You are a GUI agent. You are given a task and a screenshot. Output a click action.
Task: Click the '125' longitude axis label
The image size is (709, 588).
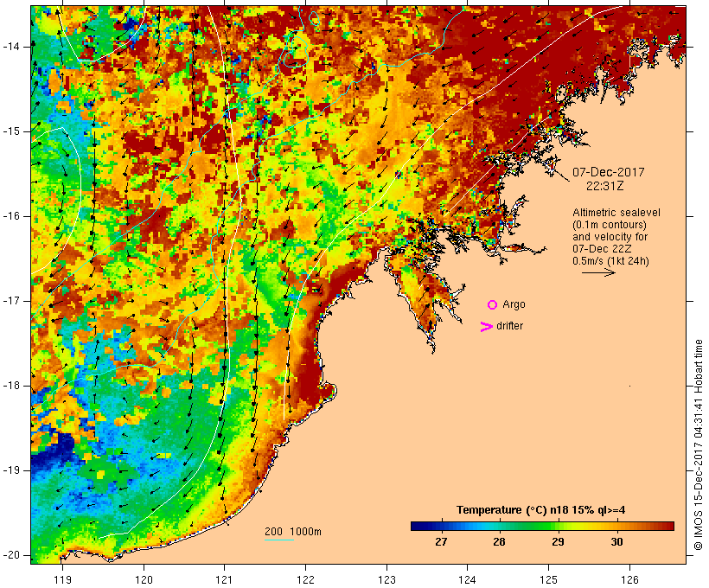(x=548, y=579)
